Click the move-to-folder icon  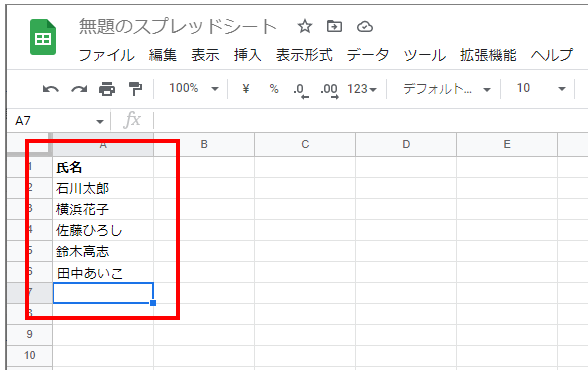(x=334, y=26)
